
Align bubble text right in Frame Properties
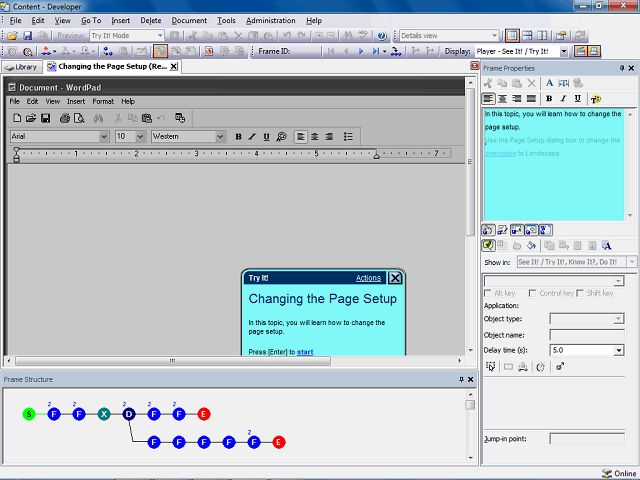(x=517, y=99)
